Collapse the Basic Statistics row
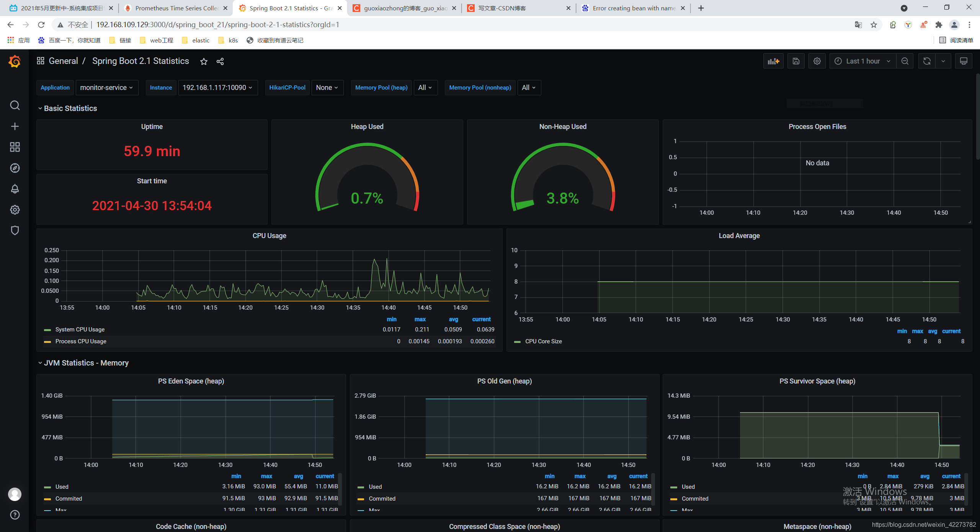Image resolution: width=980 pixels, height=532 pixels. (x=67, y=108)
